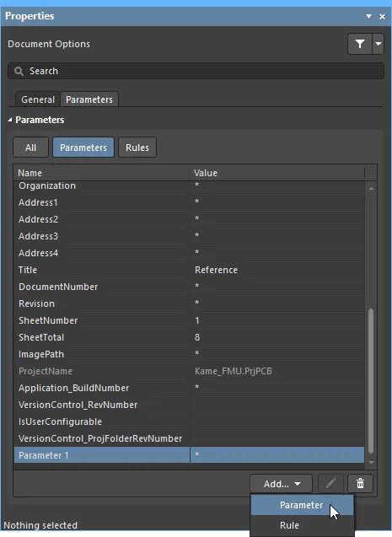Click the search magnifier icon
This screenshot has height=537, width=392.
click(19, 71)
